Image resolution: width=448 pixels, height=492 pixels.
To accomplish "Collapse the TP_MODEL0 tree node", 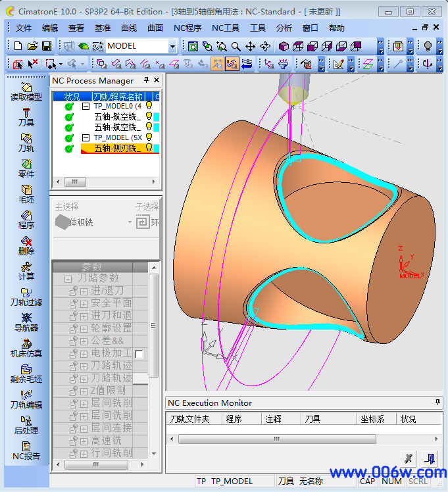I will point(86,106).
